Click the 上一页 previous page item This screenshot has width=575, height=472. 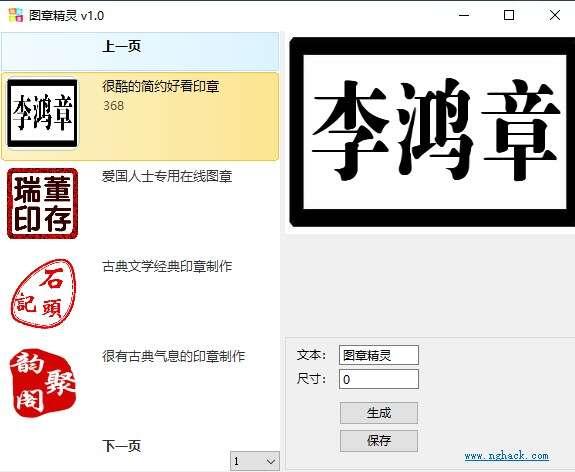point(140,51)
